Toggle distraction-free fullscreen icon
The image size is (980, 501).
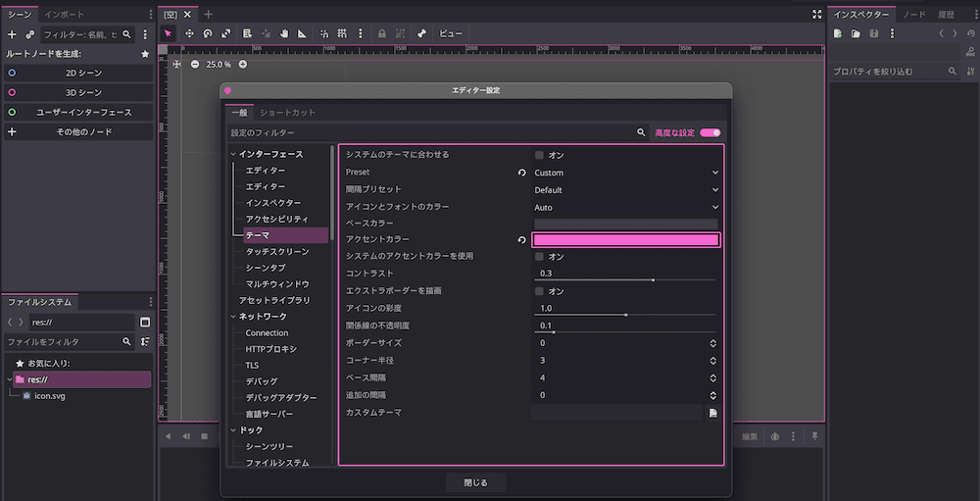click(816, 15)
